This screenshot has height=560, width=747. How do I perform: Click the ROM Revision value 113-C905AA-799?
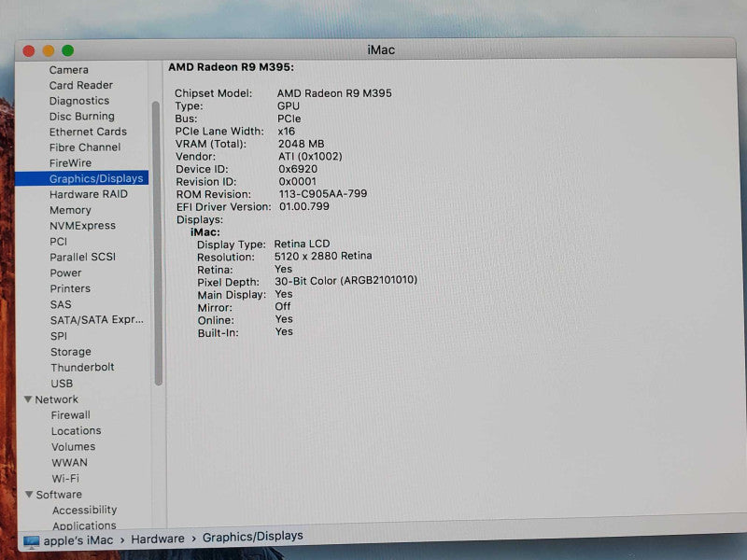[323, 194]
